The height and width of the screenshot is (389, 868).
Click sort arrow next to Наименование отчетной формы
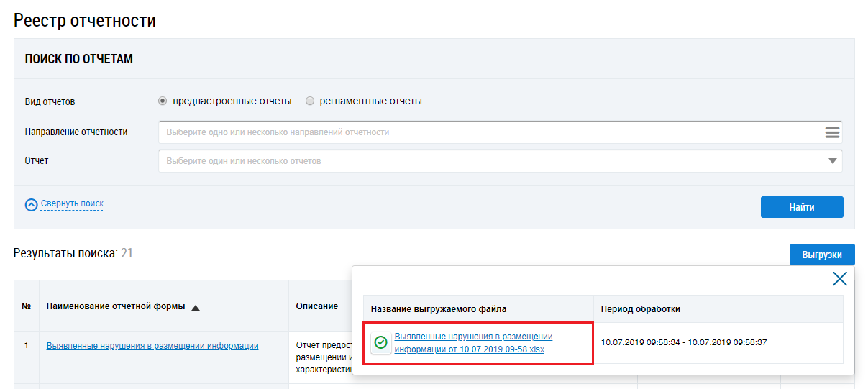click(x=196, y=307)
